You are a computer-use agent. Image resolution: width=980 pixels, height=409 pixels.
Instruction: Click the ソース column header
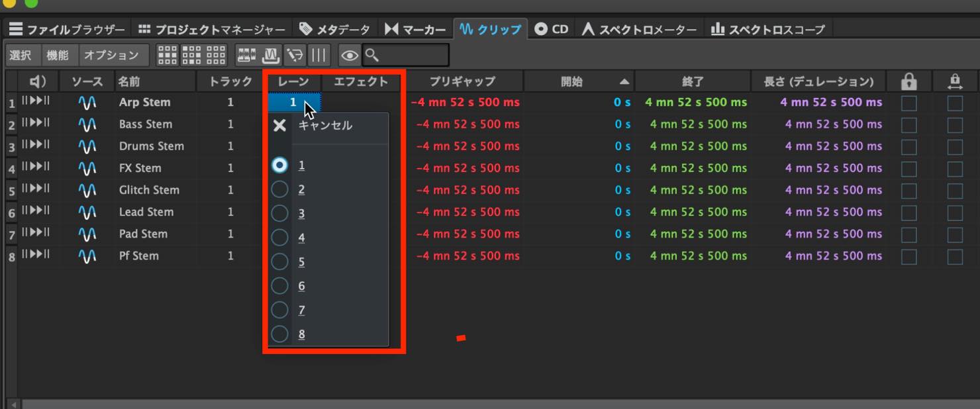coord(87,81)
